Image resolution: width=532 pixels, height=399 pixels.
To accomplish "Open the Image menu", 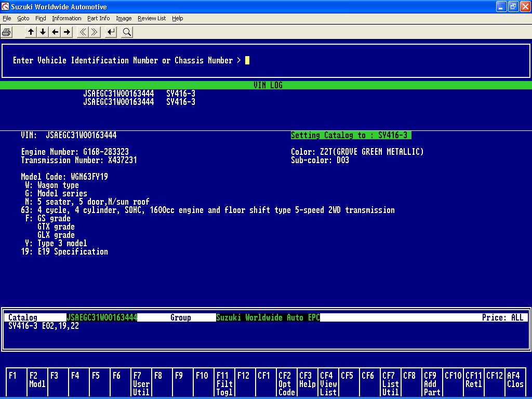I will click(x=124, y=18).
